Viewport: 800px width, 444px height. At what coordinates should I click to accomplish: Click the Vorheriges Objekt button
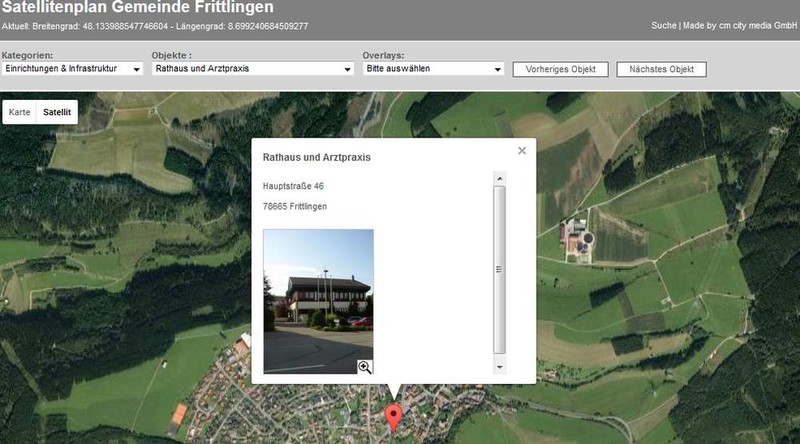560,69
